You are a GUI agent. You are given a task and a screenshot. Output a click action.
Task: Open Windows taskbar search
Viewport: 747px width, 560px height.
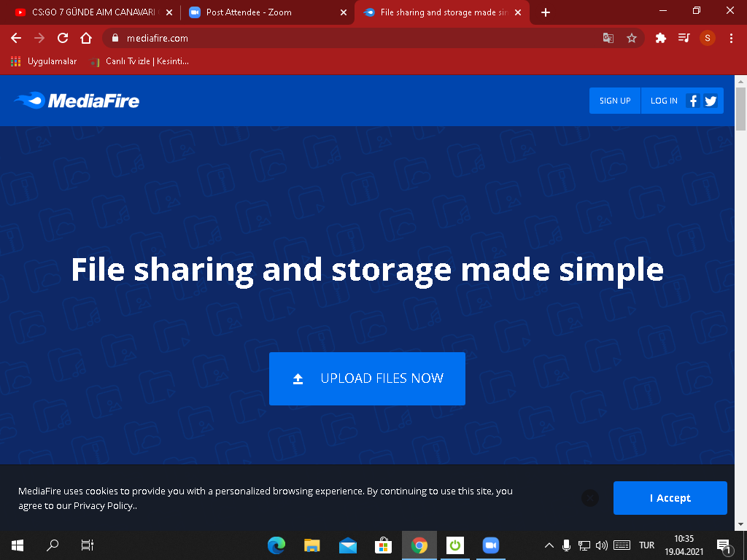(x=53, y=545)
